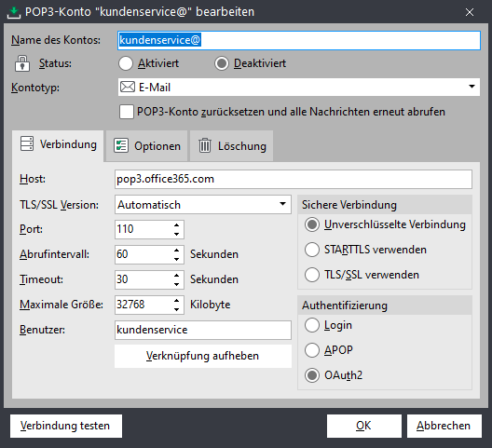Click the server icon on Verbindung tab
Viewport: 492px width, 448px height.
click(27, 144)
